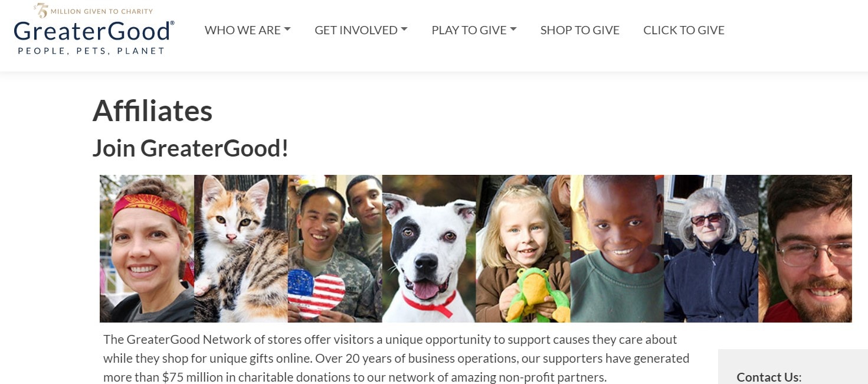
Task: Select the black and white dog photo
Action: tap(429, 249)
